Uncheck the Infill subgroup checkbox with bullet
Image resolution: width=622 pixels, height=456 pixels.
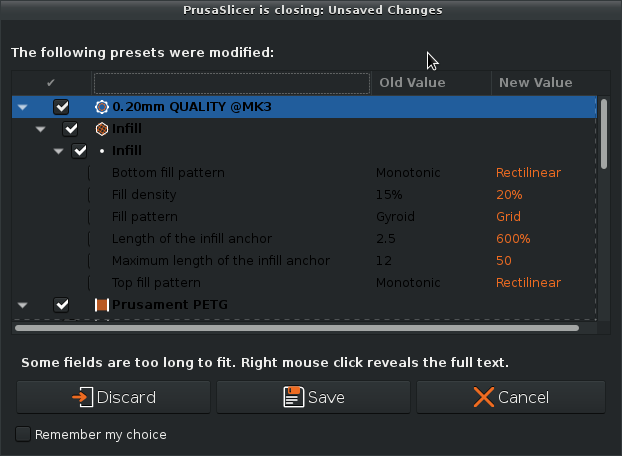[79, 151]
